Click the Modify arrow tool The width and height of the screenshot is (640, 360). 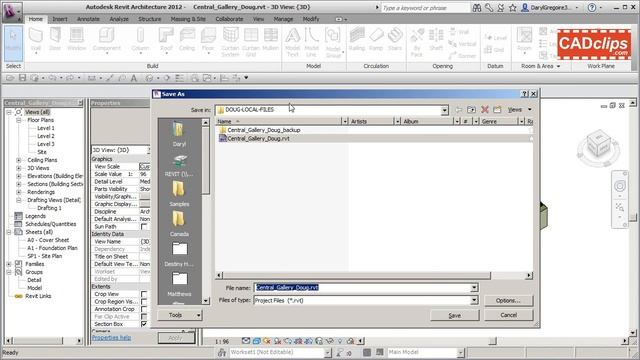click(13, 42)
